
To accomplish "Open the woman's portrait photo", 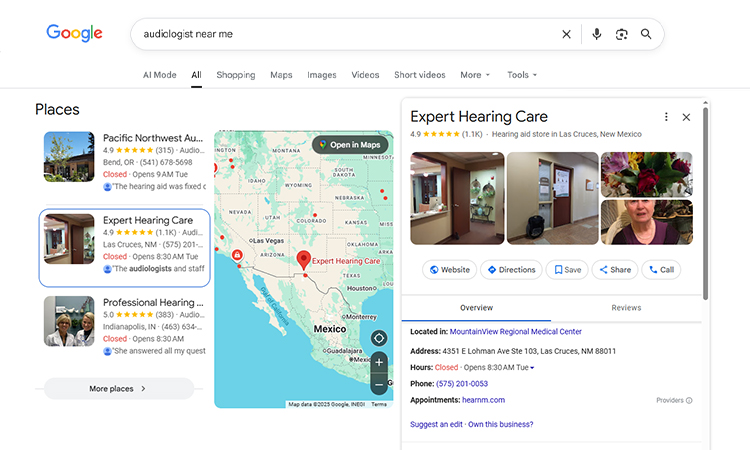I will point(647,222).
